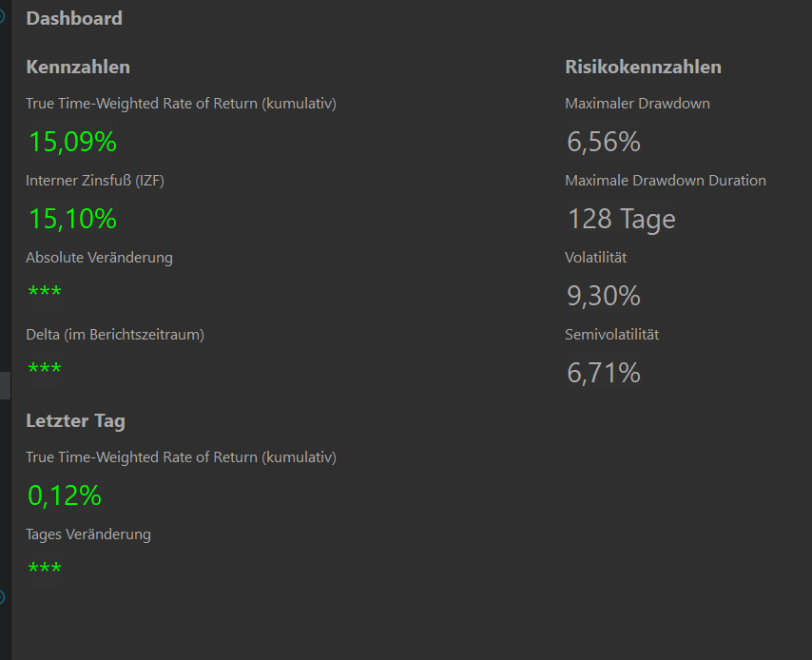Click the 15,10% IZF value
This screenshot has width=812, height=660.
click(x=72, y=219)
